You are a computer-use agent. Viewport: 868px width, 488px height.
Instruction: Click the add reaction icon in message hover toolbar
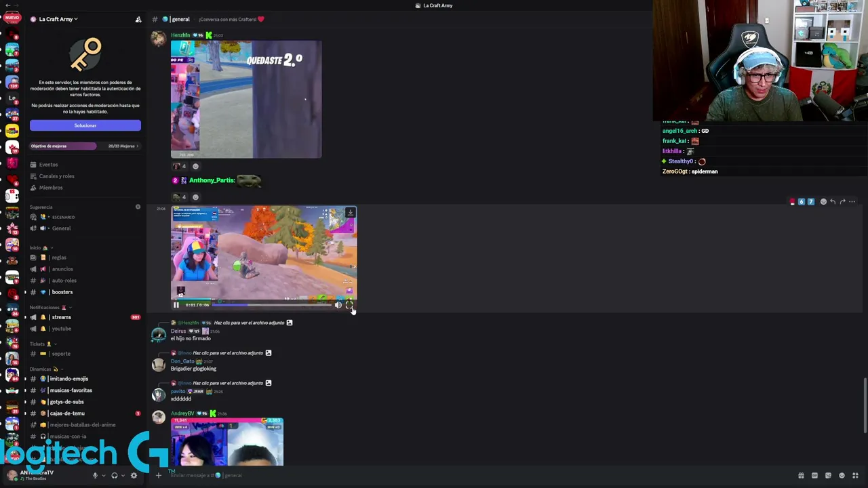coord(823,202)
